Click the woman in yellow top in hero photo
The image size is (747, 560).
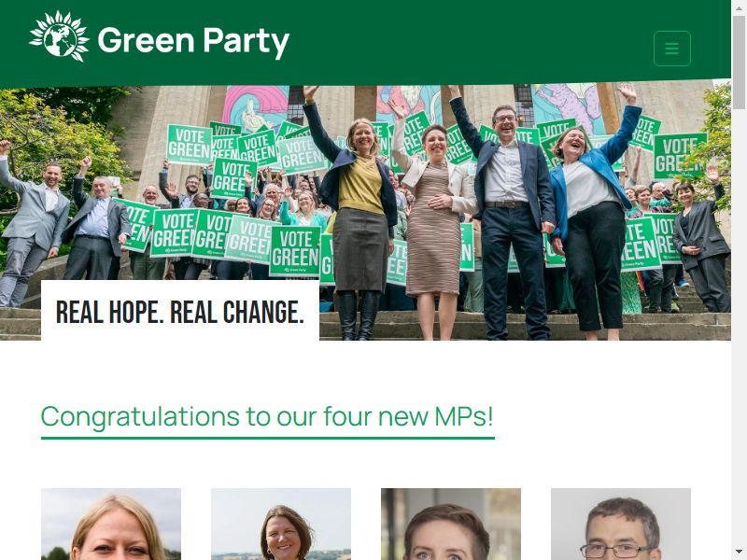point(359,215)
